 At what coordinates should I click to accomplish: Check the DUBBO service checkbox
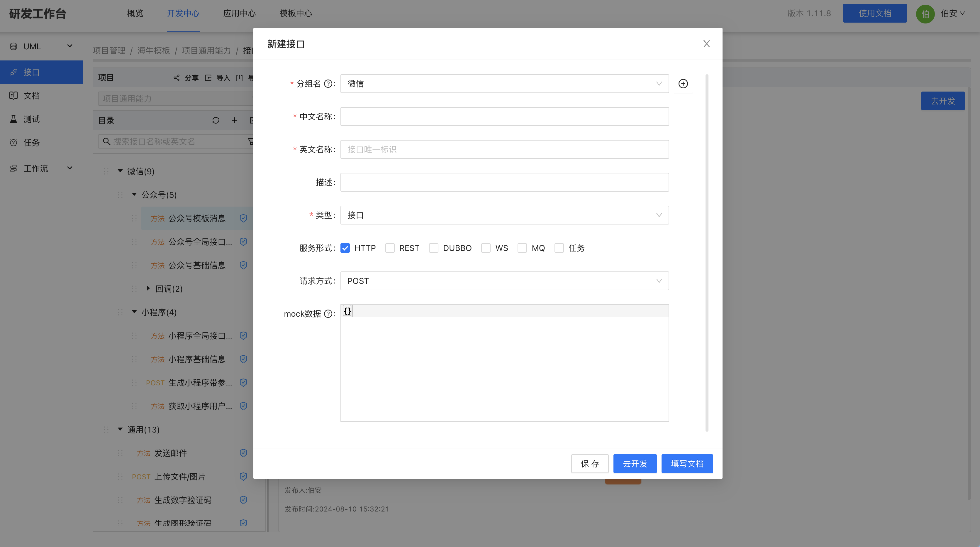coord(433,248)
